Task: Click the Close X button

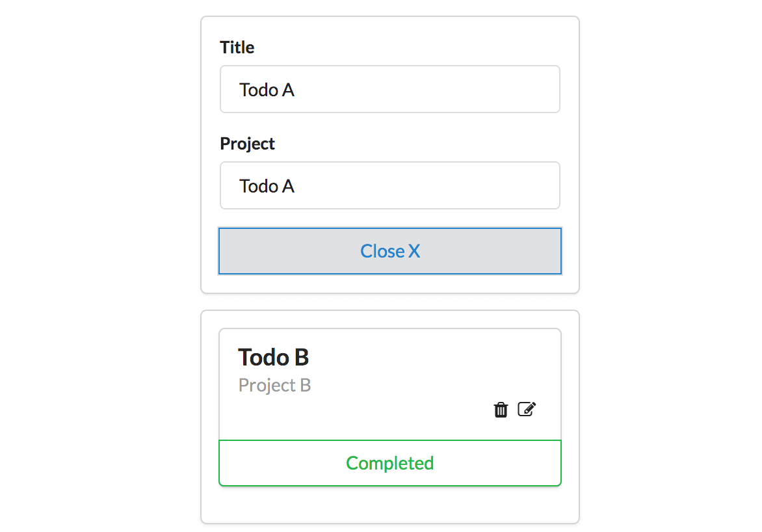Action: coord(389,251)
